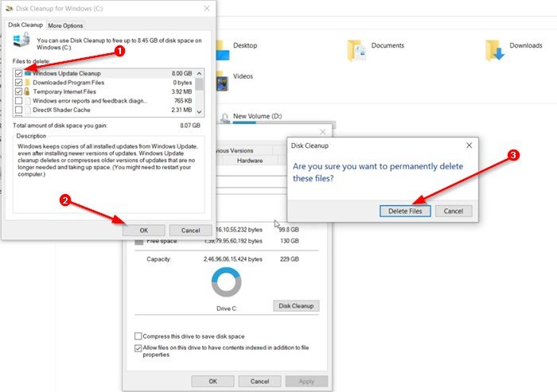This screenshot has width=557, height=392.
Task: Open the Desktop folder icon in Explorer
Action: coord(222,50)
